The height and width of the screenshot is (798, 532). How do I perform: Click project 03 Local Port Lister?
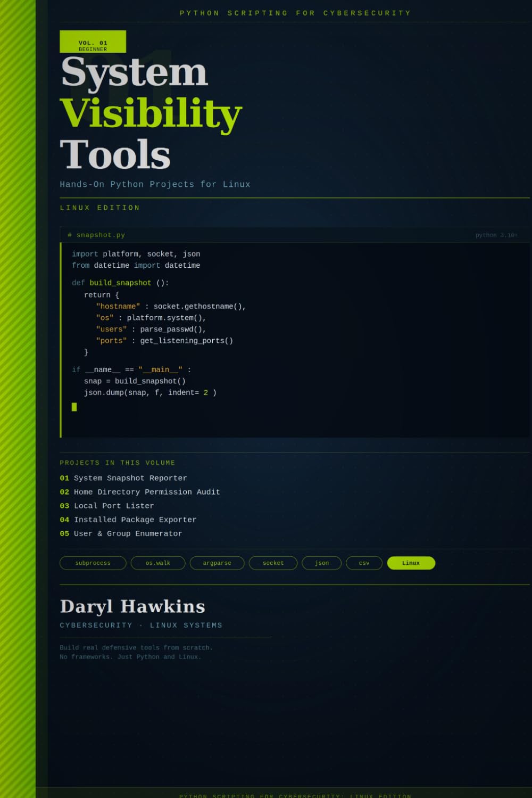click(107, 506)
